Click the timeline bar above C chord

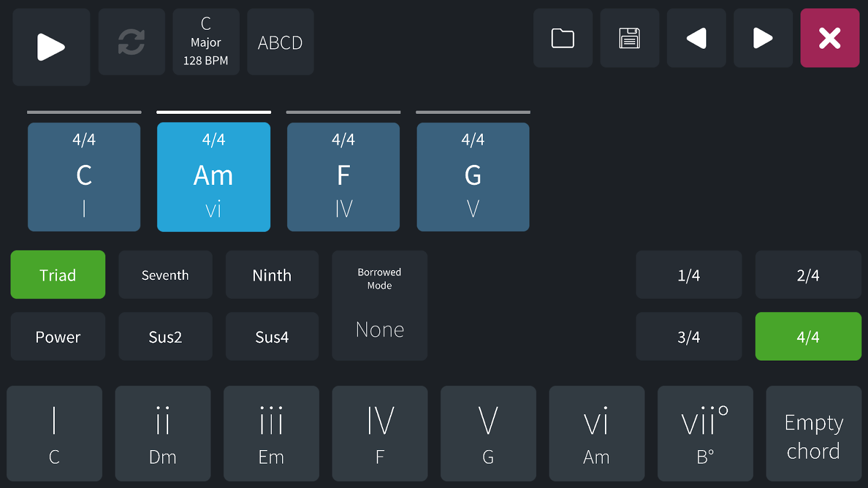click(x=84, y=112)
